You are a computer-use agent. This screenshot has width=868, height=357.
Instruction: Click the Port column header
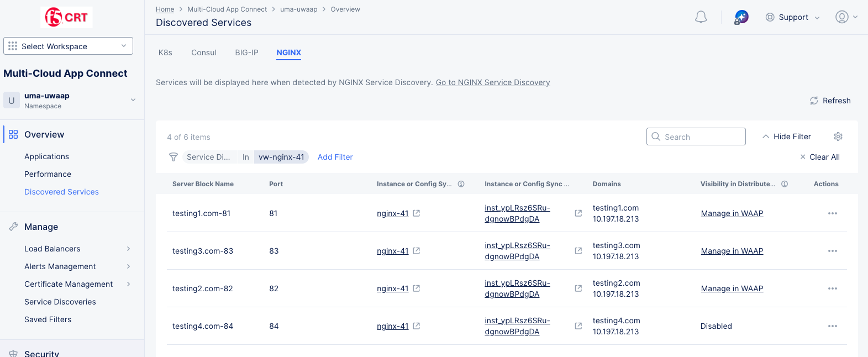point(276,184)
